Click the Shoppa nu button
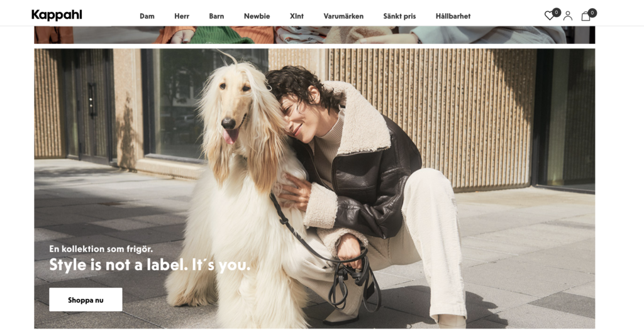Image resolution: width=644 pixels, height=333 pixels. 86,300
